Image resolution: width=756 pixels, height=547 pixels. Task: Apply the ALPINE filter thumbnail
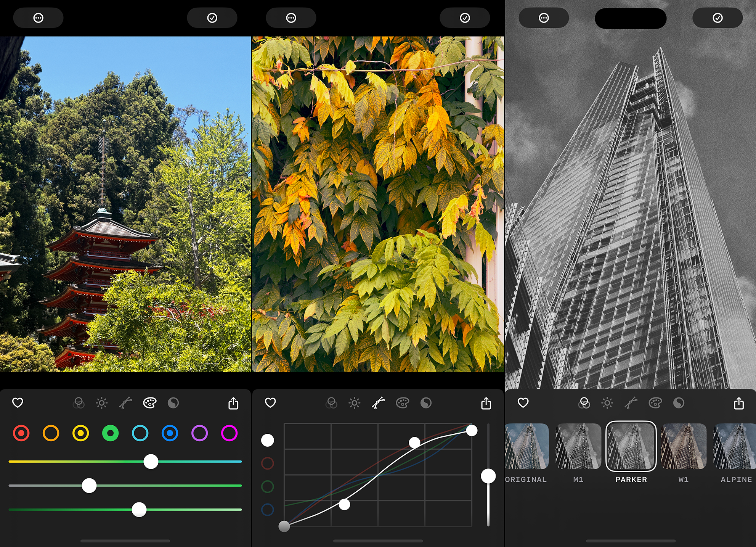click(735, 446)
